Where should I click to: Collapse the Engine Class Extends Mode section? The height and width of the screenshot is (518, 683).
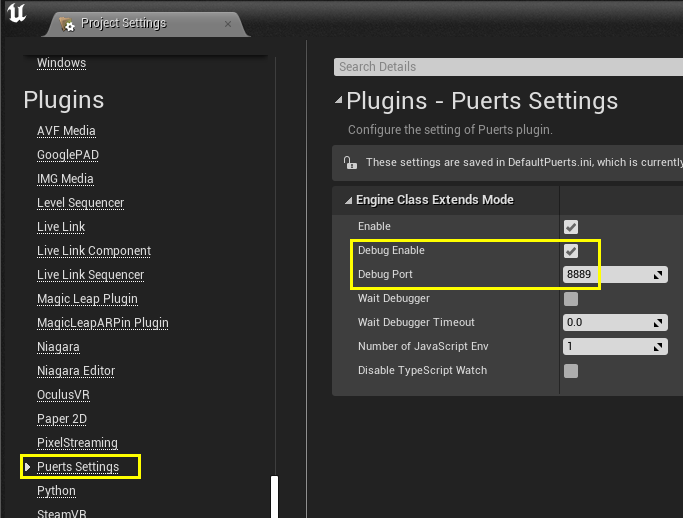point(348,200)
